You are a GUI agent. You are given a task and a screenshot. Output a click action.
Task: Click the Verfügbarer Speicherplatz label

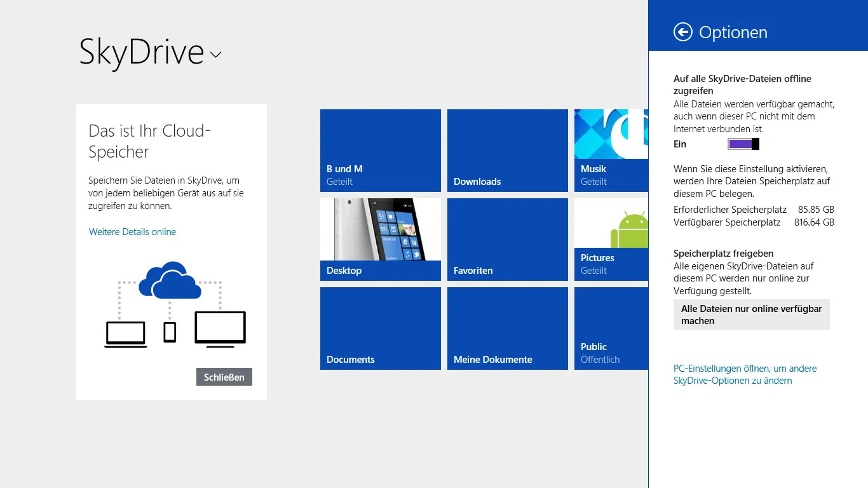coord(727,222)
